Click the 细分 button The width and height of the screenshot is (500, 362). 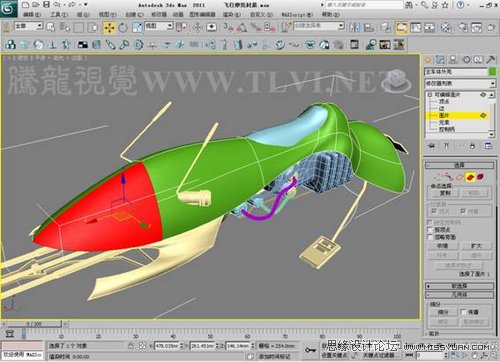coord(443,312)
